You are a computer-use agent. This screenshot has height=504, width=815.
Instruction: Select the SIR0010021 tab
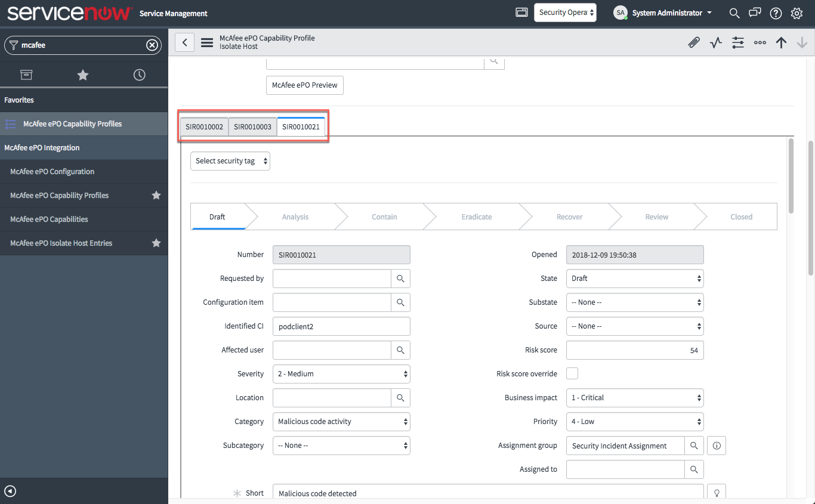301,127
